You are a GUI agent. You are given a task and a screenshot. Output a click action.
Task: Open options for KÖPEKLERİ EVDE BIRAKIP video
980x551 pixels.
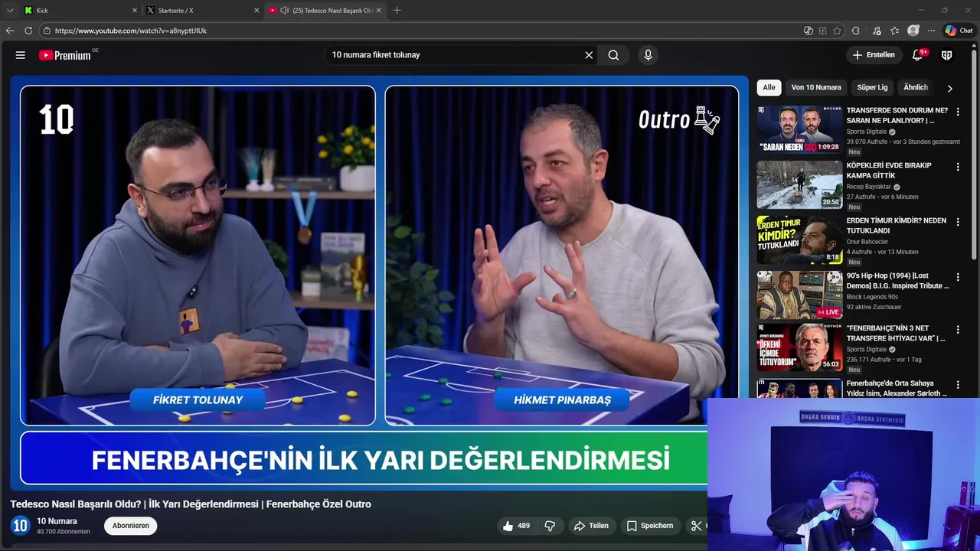[x=957, y=167]
